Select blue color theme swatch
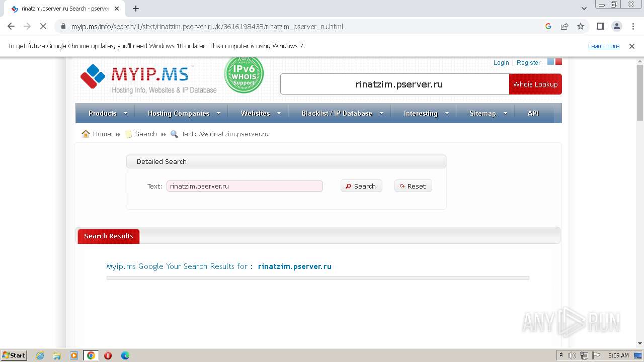The height and width of the screenshot is (362, 644). click(550, 62)
